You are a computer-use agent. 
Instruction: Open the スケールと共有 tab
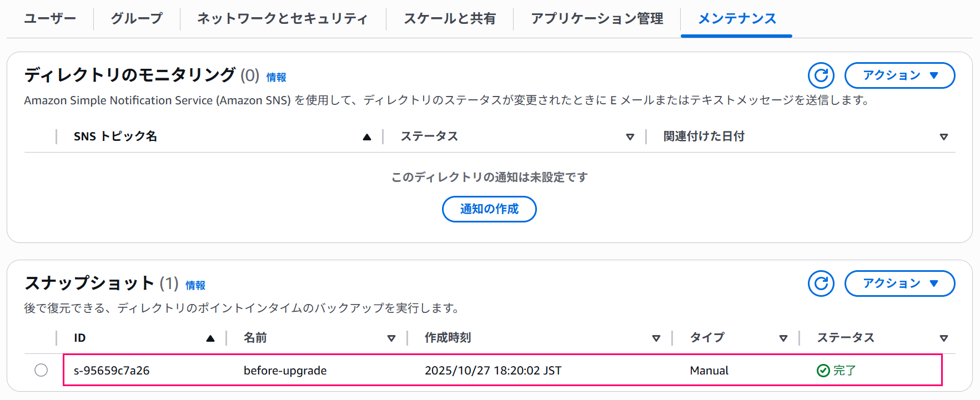(x=449, y=18)
